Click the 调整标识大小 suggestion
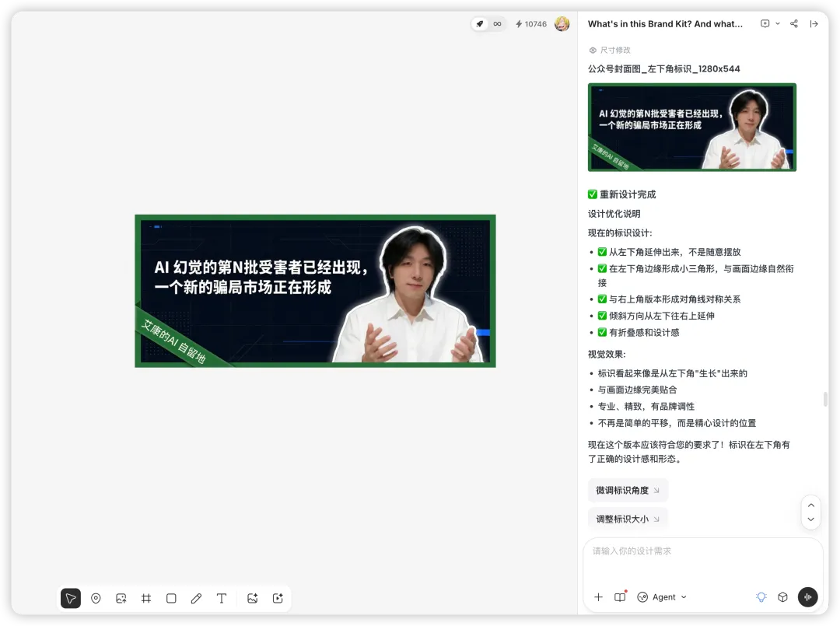840x626 pixels. pos(628,519)
